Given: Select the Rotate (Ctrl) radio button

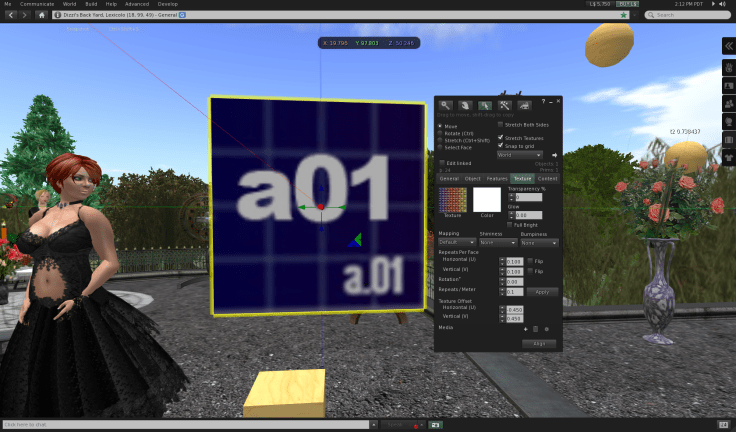Looking at the screenshot, I should click(x=441, y=133).
